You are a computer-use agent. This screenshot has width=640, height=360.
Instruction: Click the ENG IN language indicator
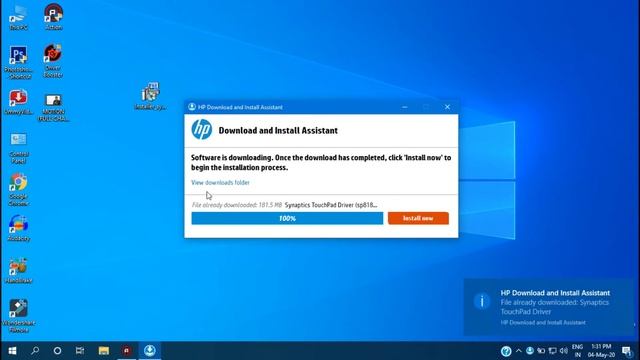[x=578, y=351]
